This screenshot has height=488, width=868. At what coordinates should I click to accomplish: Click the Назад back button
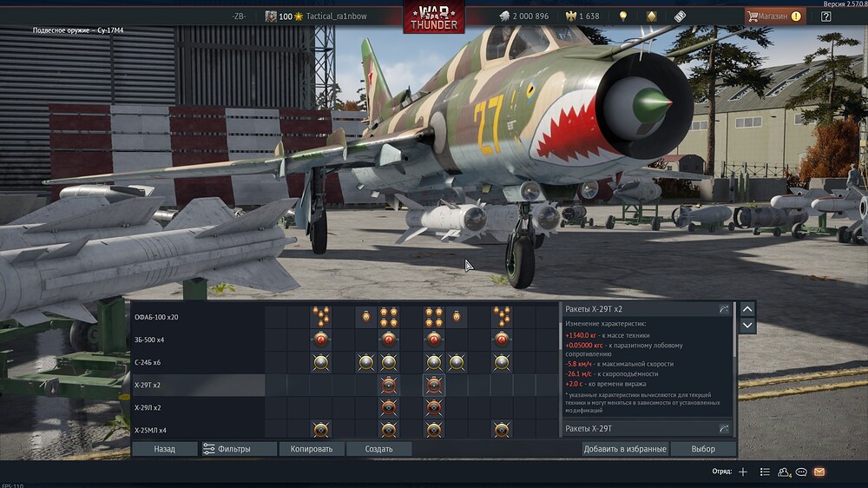[164, 449]
